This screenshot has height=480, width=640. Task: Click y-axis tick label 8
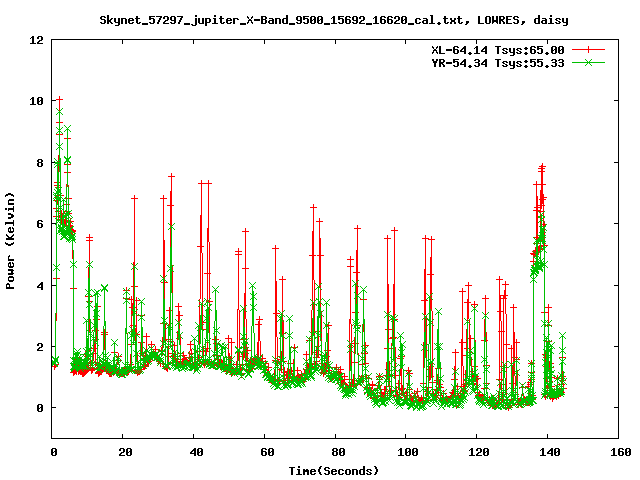coord(40,163)
